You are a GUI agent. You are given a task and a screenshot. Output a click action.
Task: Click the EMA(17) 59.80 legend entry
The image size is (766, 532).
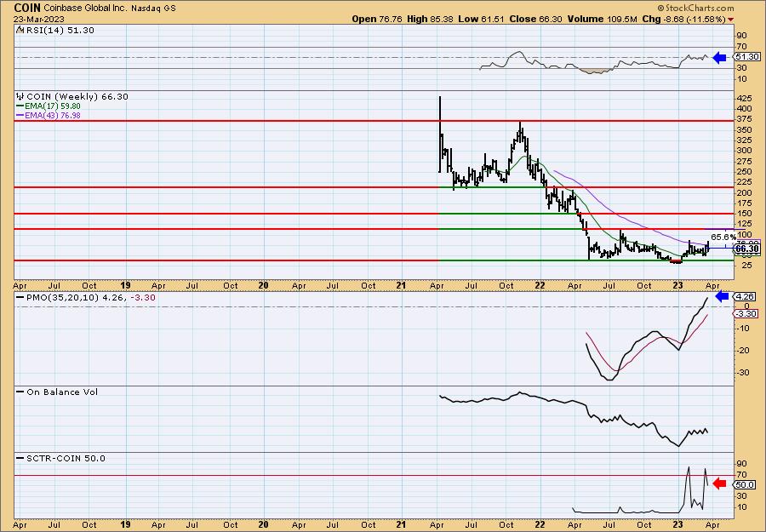point(54,106)
